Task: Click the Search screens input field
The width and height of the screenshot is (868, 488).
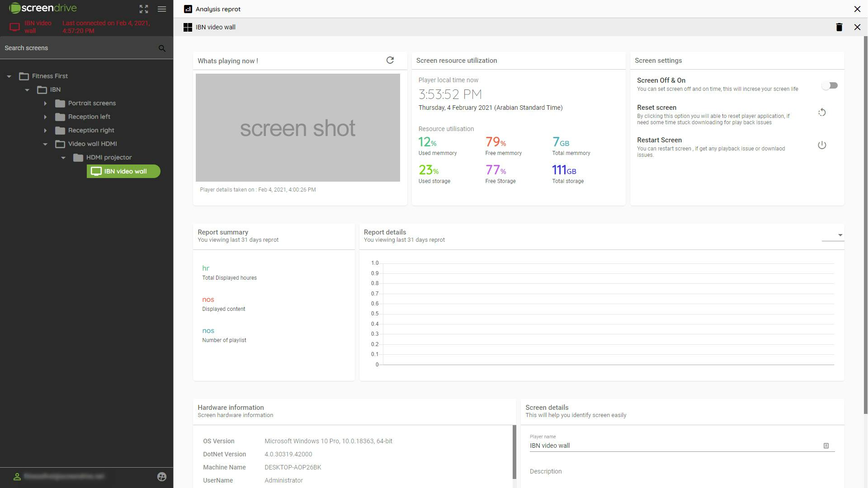Action: pos(77,48)
